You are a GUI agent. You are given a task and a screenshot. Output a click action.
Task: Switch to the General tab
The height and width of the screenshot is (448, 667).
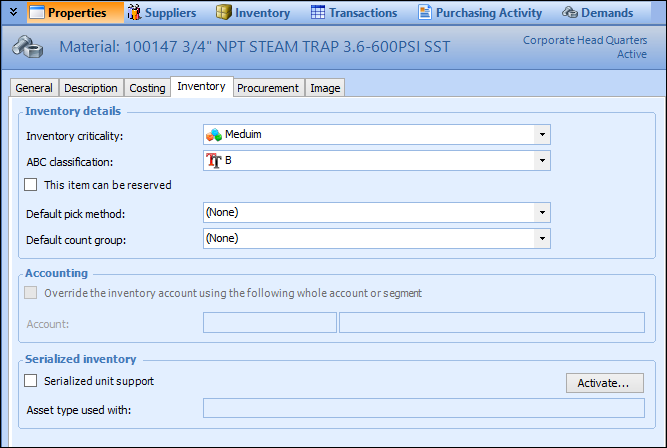[34, 88]
